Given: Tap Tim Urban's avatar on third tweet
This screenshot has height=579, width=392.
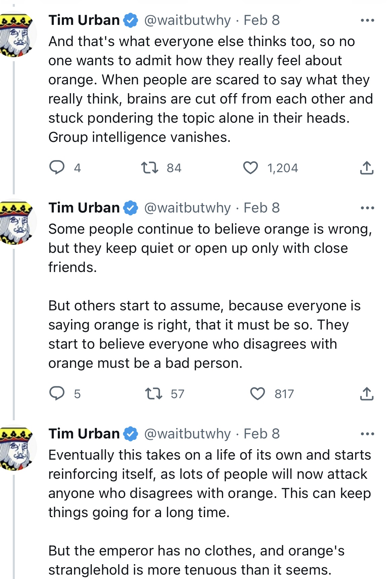Looking at the screenshot, I should click(16, 449).
